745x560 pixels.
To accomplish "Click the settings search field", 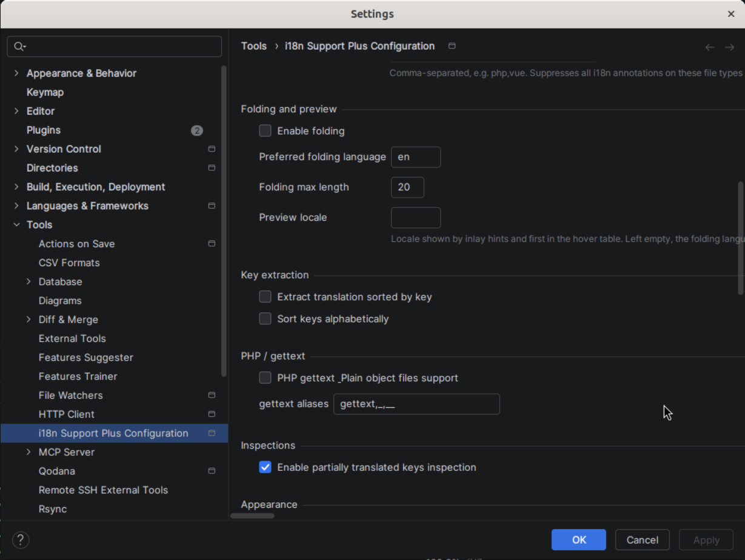I will coord(115,47).
